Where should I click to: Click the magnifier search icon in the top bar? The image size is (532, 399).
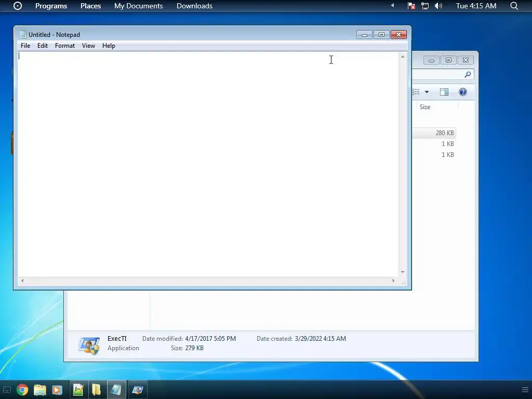514,6
